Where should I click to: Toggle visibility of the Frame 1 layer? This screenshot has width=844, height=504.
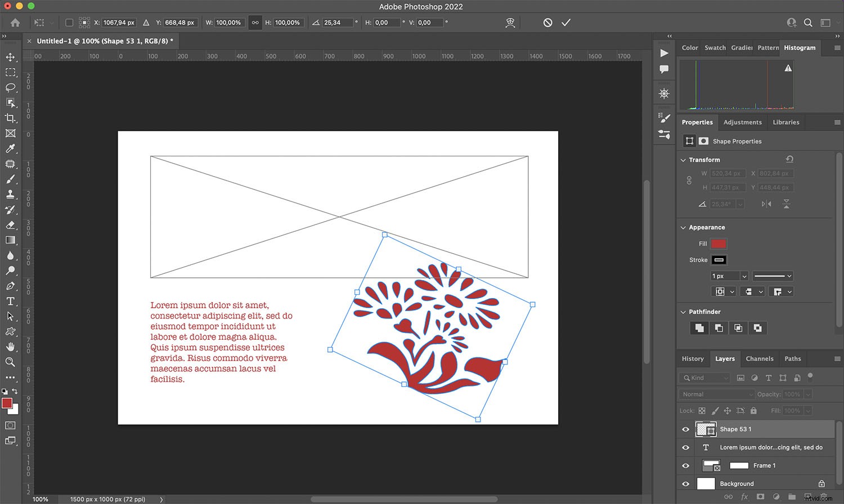[x=685, y=466]
